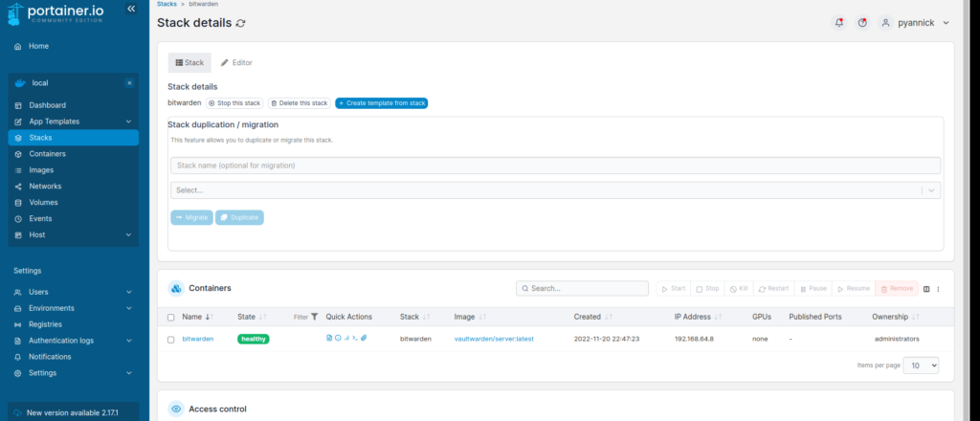Expand the Users submenu chevron
The height and width of the screenshot is (421, 980).
click(129, 293)
